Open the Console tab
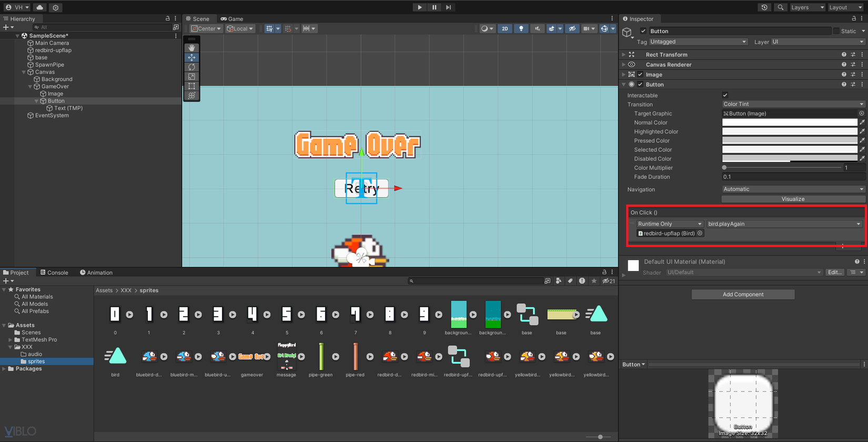868x442 pixels. (x=54, y=273)
